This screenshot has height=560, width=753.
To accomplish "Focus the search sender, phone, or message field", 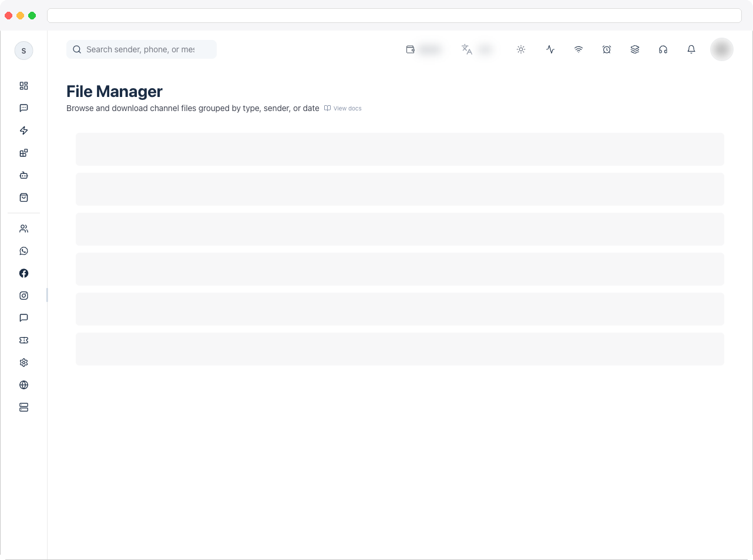I will pos(142,49).
